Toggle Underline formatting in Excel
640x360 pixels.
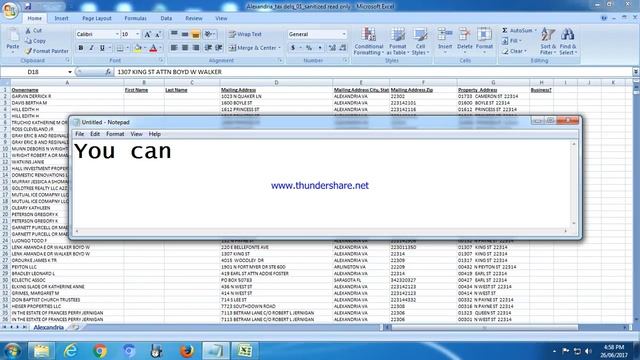click(102, 48)
